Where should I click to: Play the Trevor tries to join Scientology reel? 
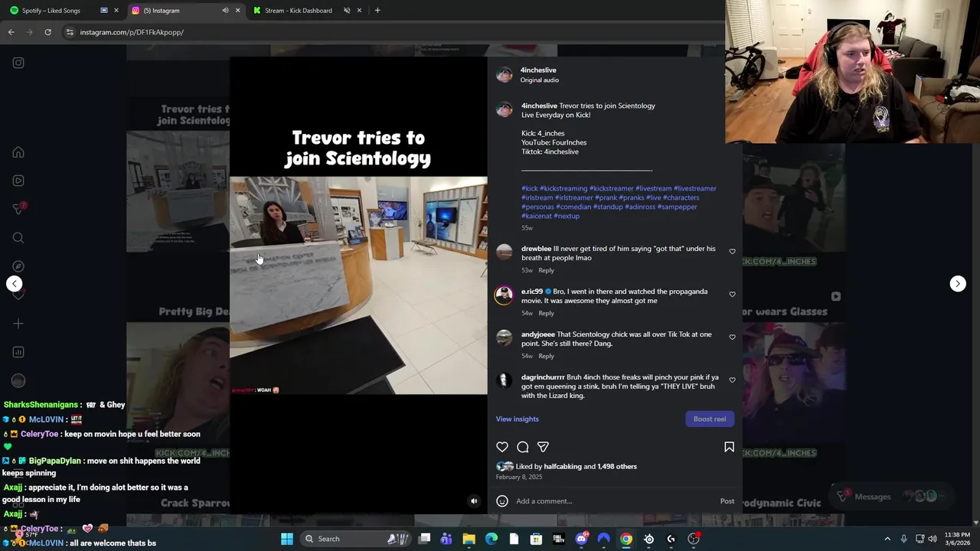click(358, 285)
